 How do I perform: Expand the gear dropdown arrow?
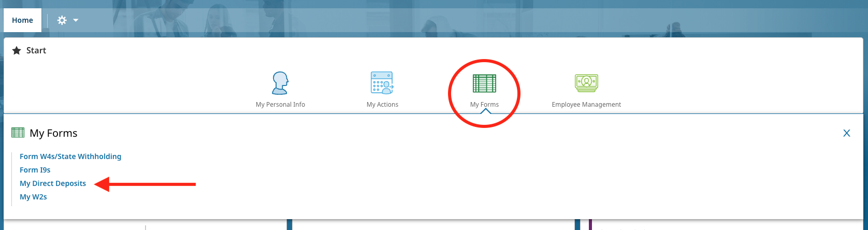[x=76, y=20]
